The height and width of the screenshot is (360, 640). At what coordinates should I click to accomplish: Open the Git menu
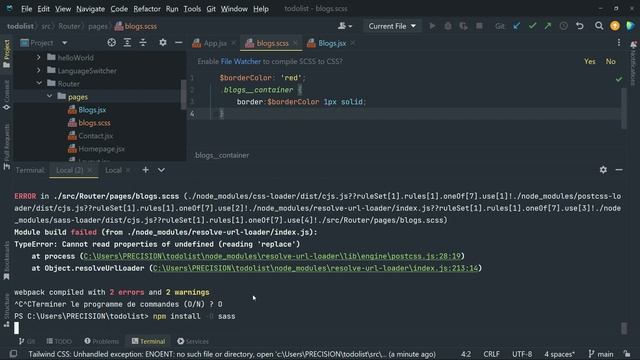coord(211,9)
